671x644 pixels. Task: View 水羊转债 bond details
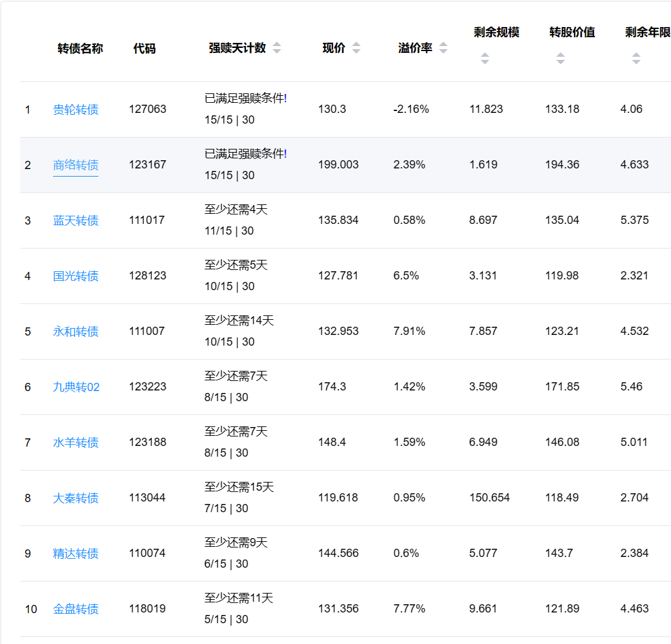click(x=76, y=443)
